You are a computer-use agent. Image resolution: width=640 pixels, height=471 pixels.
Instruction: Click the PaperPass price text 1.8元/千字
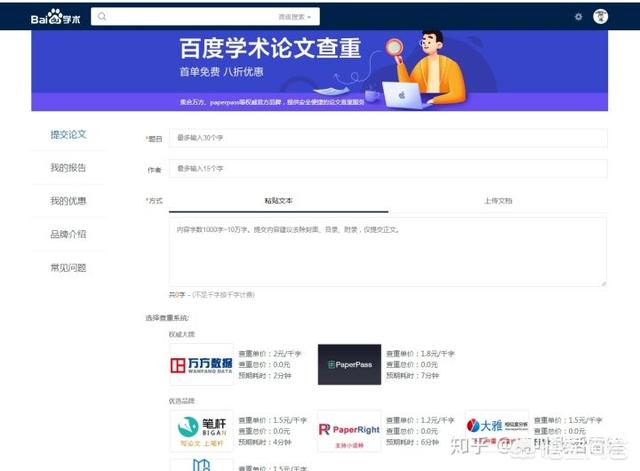coord(437,353)
